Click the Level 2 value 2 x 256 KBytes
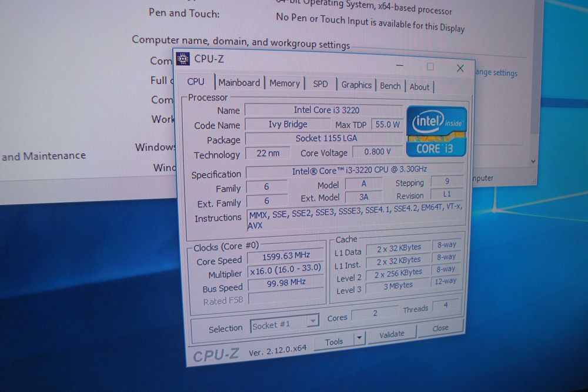 coord(398,273)
